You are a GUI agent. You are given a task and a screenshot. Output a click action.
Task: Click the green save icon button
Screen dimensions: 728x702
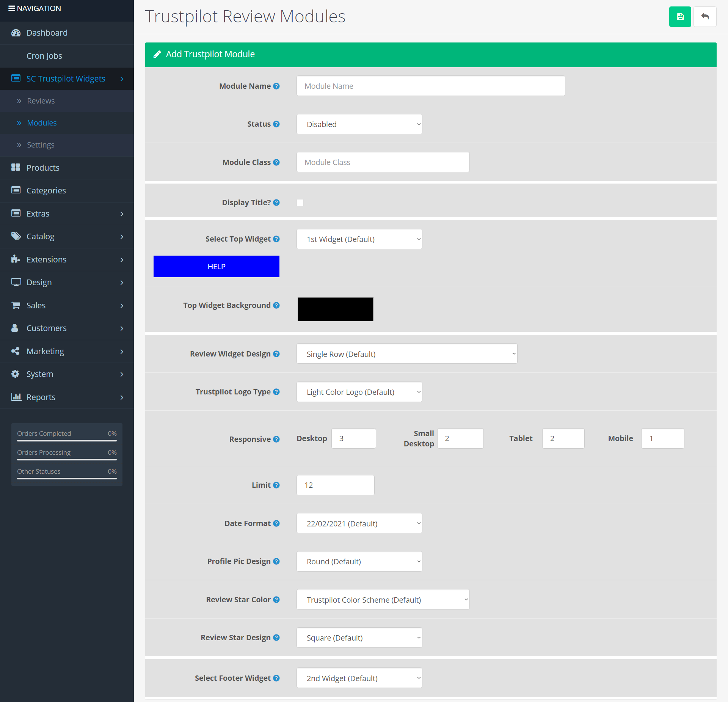tap(680, 17)
